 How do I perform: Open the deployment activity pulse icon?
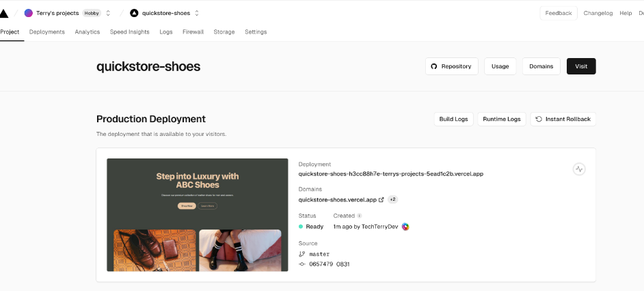[579, 169]
